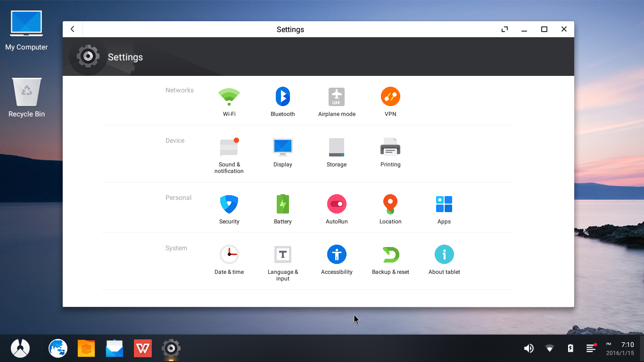View About tablet information
644x362 pixels.
(444, 258)
